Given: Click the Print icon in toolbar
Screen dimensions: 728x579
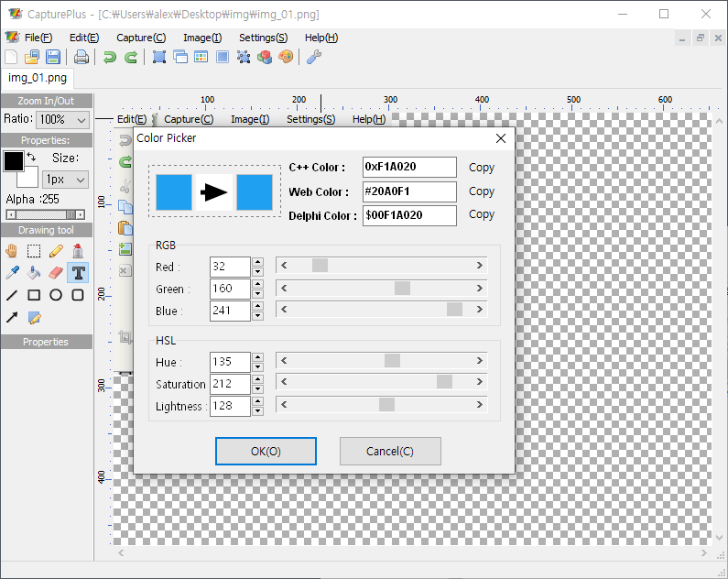Looking at the screenshot, I should point(81,57).
